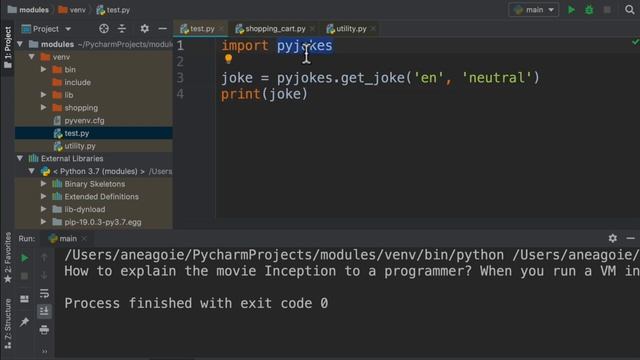This screenshot has width=640, height=360.
Task: Start debugging with the green bug icon
Action: coord(589,10)
